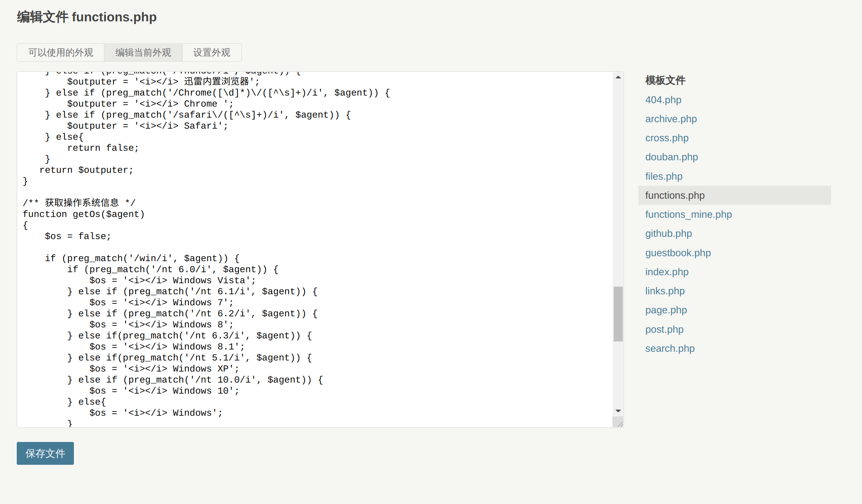862x504 pixels.
Task: Open page.php template file
Action: [x=666, y=310]
